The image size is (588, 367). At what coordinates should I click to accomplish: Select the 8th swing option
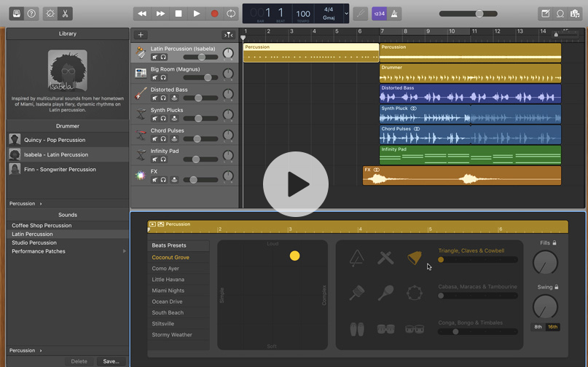click(x=538, y=327)
